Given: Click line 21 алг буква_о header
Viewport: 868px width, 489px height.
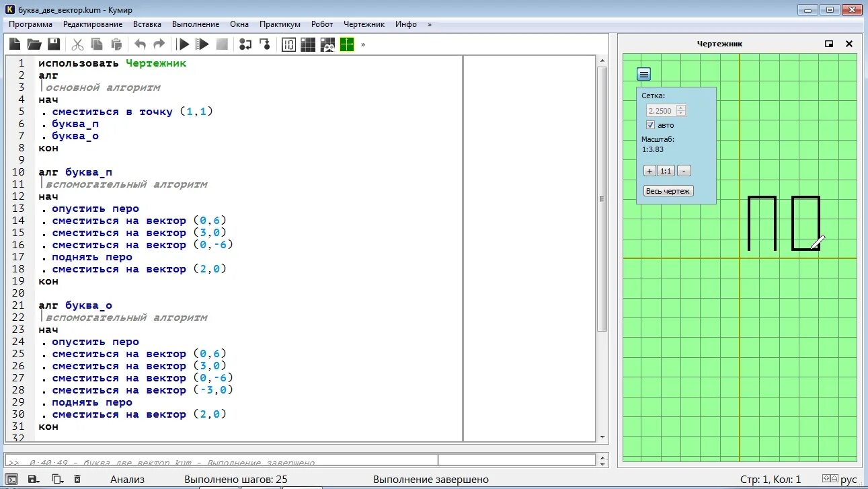Looking at the screenshot, I should pyautogui.click(x=75, y=305).
